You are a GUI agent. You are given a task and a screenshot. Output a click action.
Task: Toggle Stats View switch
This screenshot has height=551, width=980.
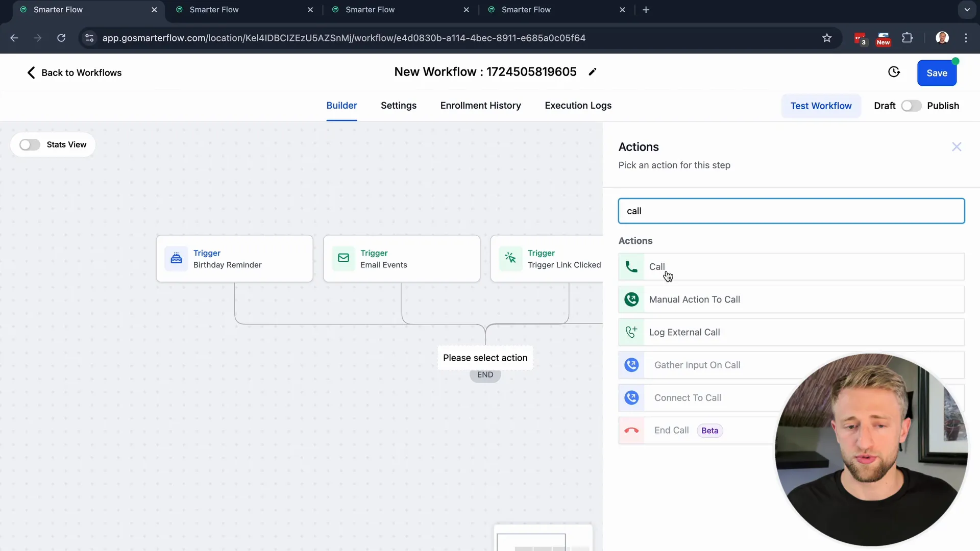(x=30, y=145)
